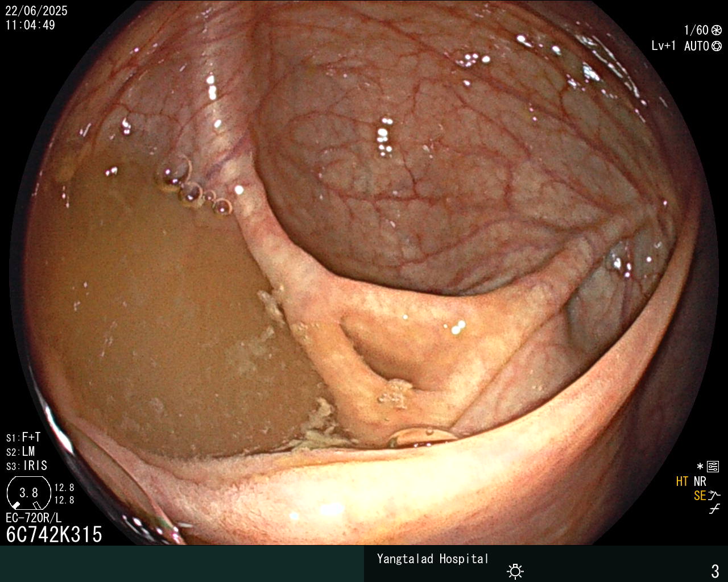Click the light brightness sun icon
This screenshot has height=582, width=728.
click(515, 571)
